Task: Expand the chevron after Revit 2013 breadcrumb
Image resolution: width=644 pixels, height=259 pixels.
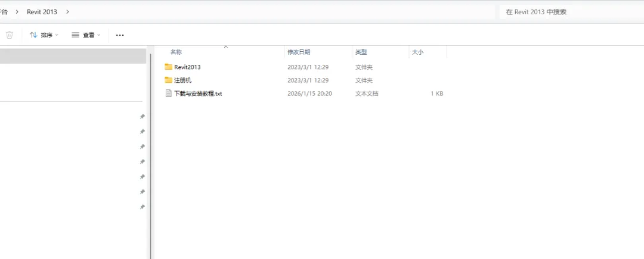Action: click(67, 12)
